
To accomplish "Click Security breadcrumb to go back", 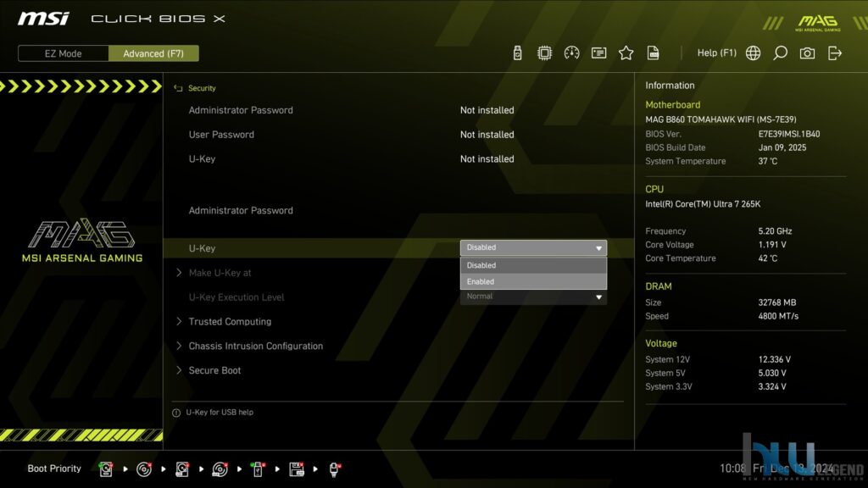I will pos(202,88).
